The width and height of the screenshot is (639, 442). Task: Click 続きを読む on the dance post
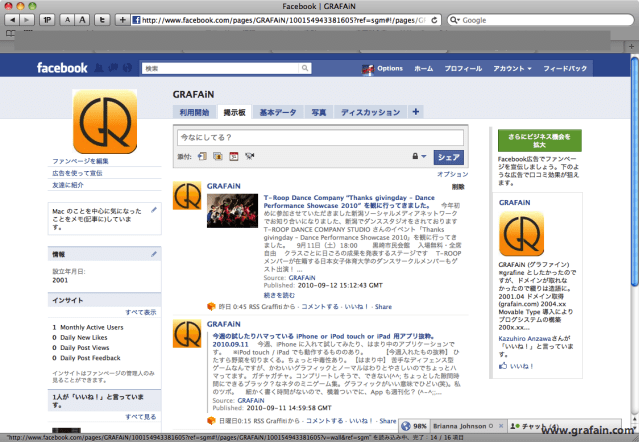click(279, 295)
